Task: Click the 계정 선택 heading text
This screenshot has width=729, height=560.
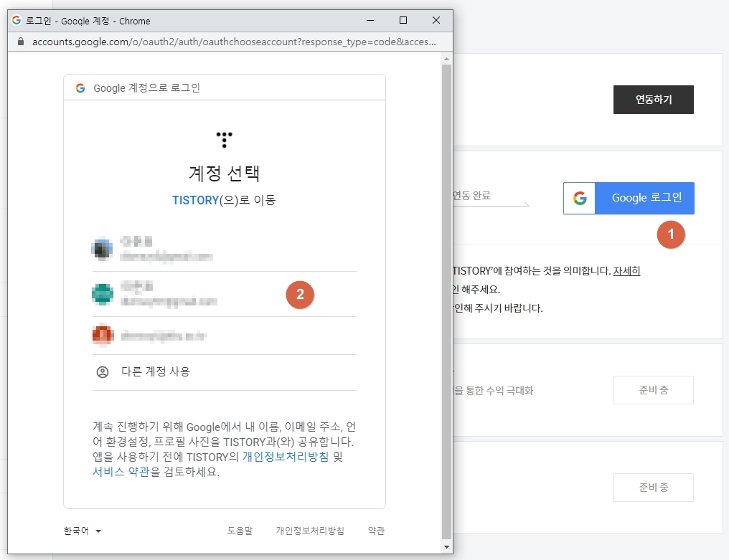Action: 224,174
